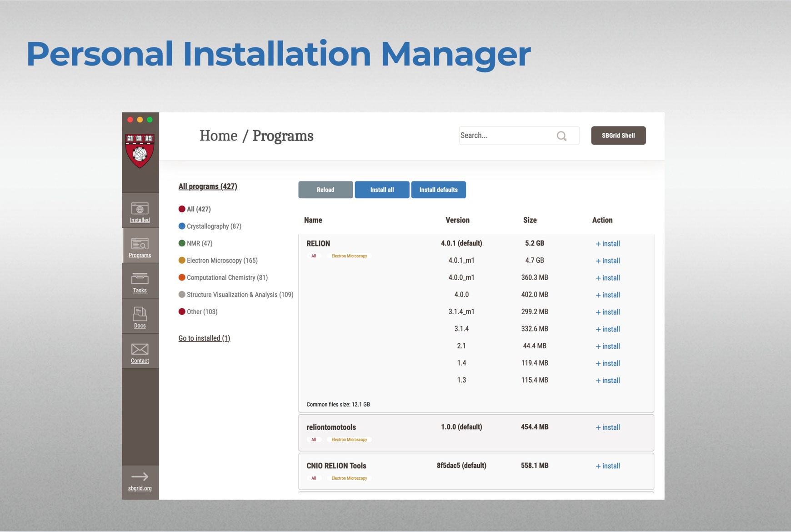Click the sbgrid.org arrow icon
This screenshot has height=532, width=791.
click(x=140, y=477)
